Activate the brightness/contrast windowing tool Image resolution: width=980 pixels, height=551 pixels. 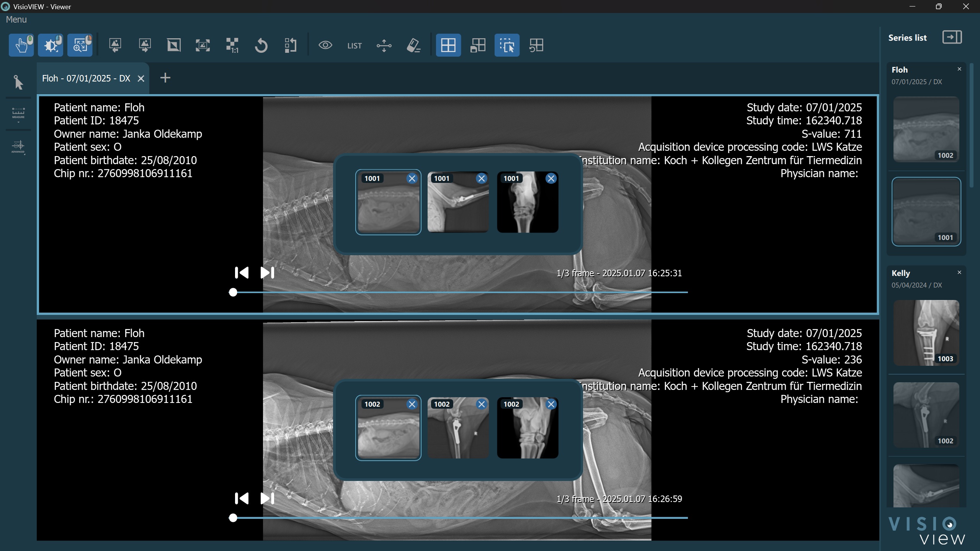coord(51,46)
